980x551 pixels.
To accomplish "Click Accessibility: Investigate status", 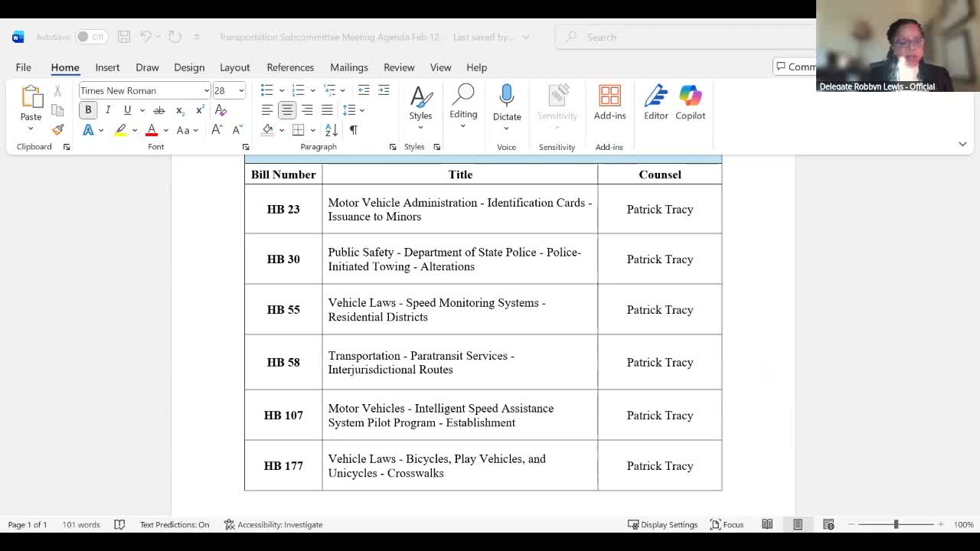I will (x=273, y=524).
